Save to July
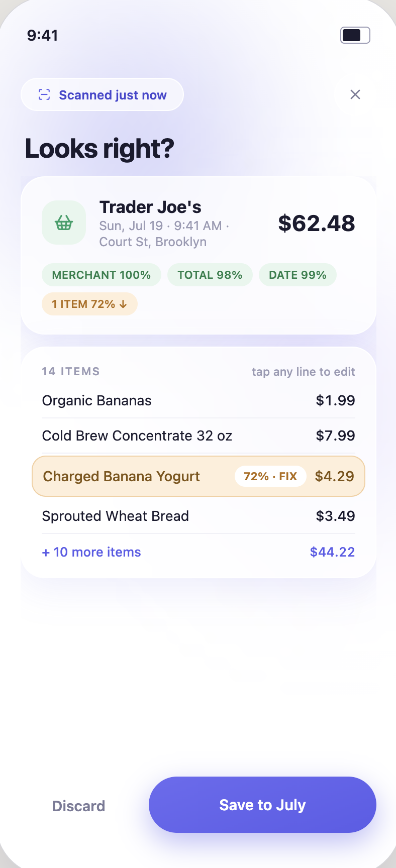396x868 pixels. coord(262,805)
